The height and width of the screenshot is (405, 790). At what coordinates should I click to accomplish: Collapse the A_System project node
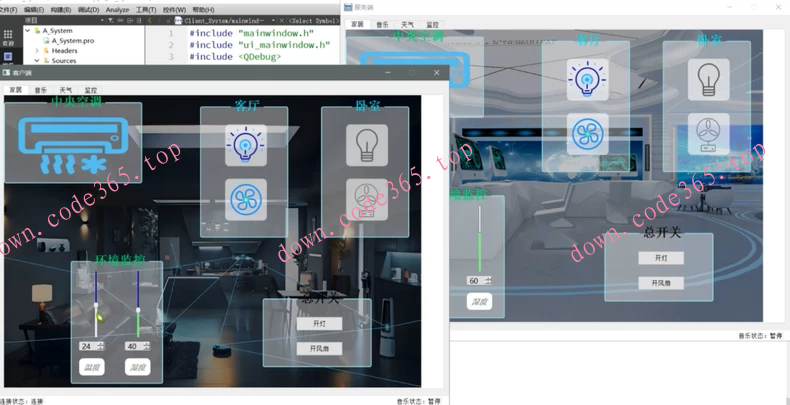[x=27, y=31]
